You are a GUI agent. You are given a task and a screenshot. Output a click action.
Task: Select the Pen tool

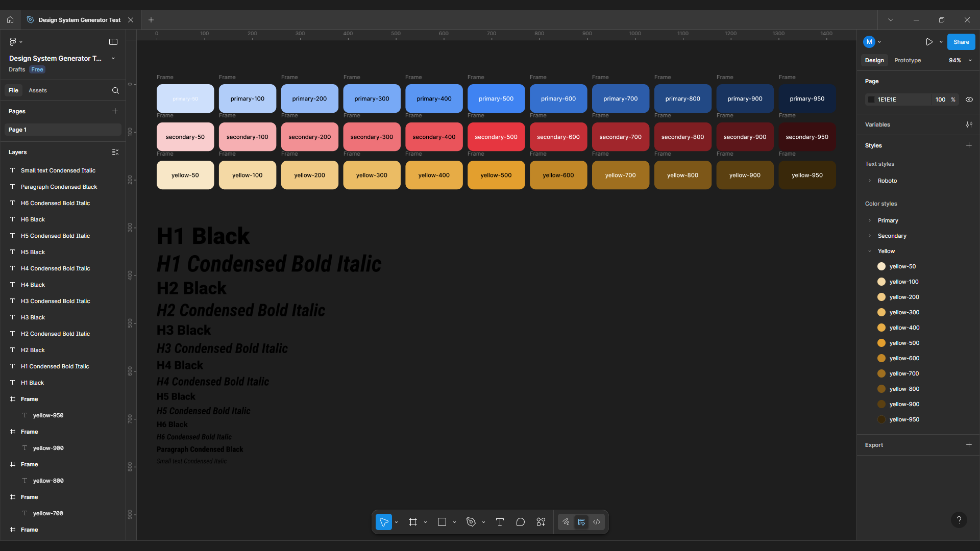471,522
